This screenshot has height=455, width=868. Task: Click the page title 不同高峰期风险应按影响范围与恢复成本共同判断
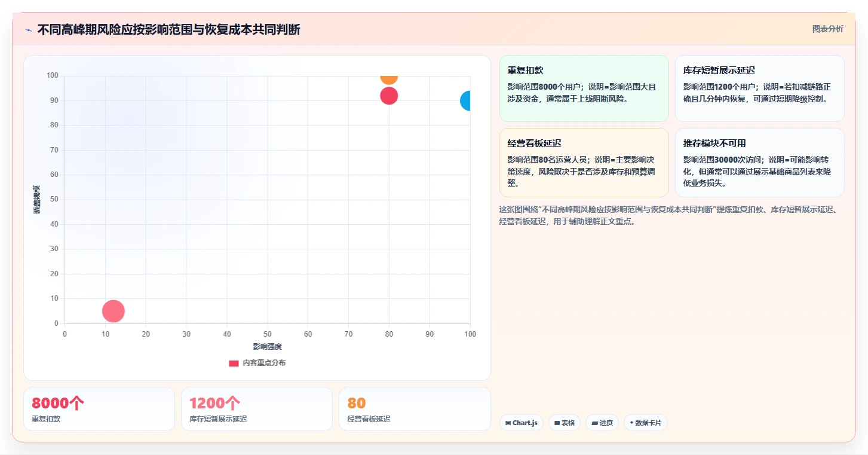(x=168, y=29)
